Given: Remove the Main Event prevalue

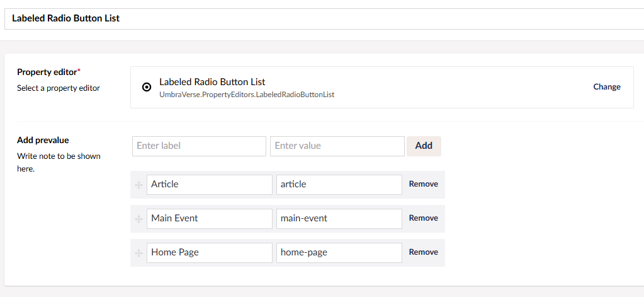Looking at the screenshot, I should click(x=424, y=218).
